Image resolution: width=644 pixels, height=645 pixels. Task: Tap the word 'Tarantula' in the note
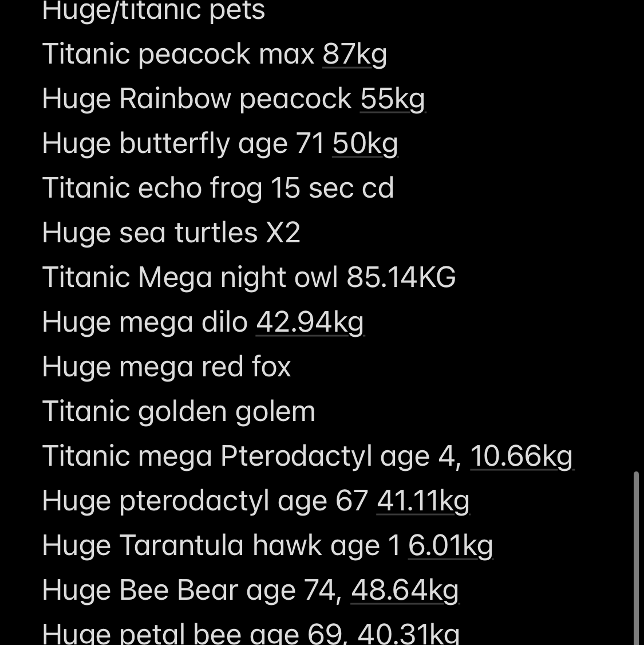[181, 546]
